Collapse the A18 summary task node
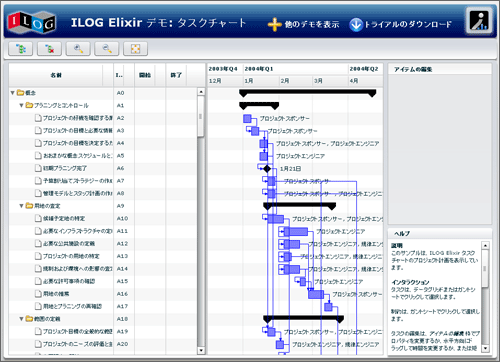This screenshot has height=362, width=500. click(21, 319)
